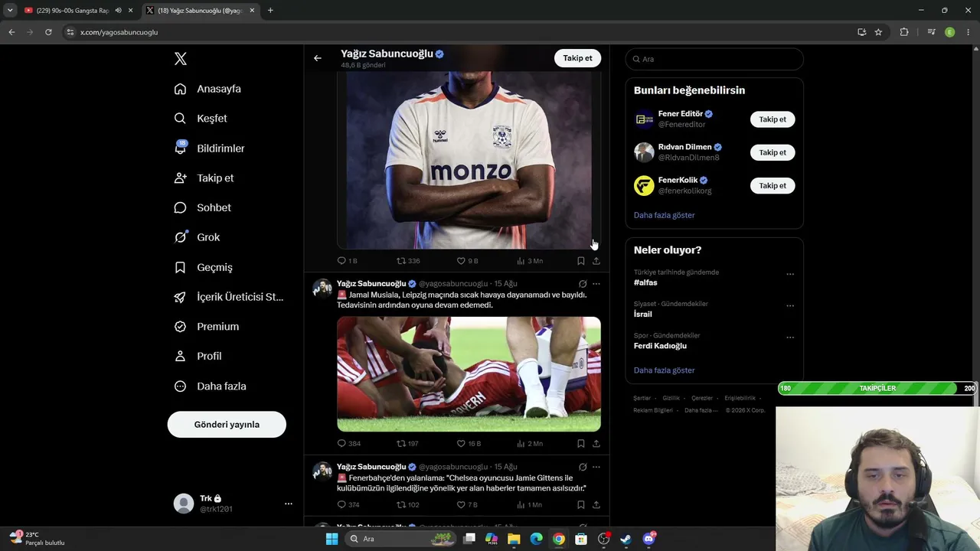Open Bildirimler notifications

click(x=209, y=148)
